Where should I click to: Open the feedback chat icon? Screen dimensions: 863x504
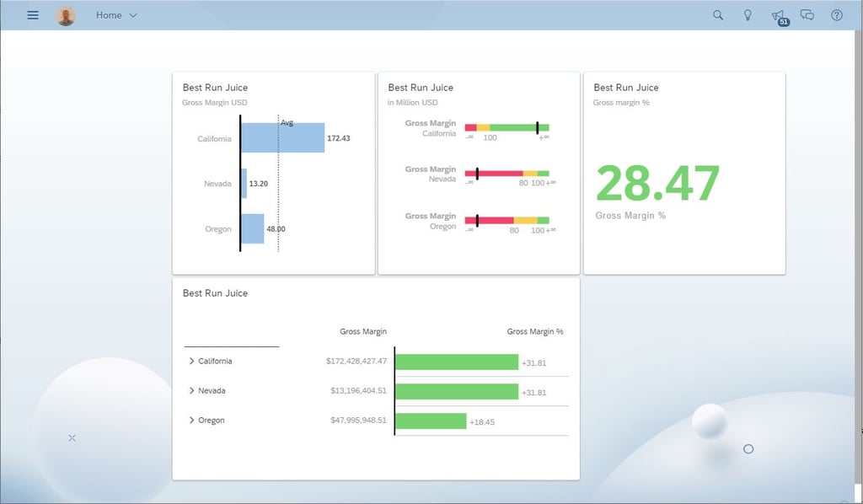(x=806, y=15)
